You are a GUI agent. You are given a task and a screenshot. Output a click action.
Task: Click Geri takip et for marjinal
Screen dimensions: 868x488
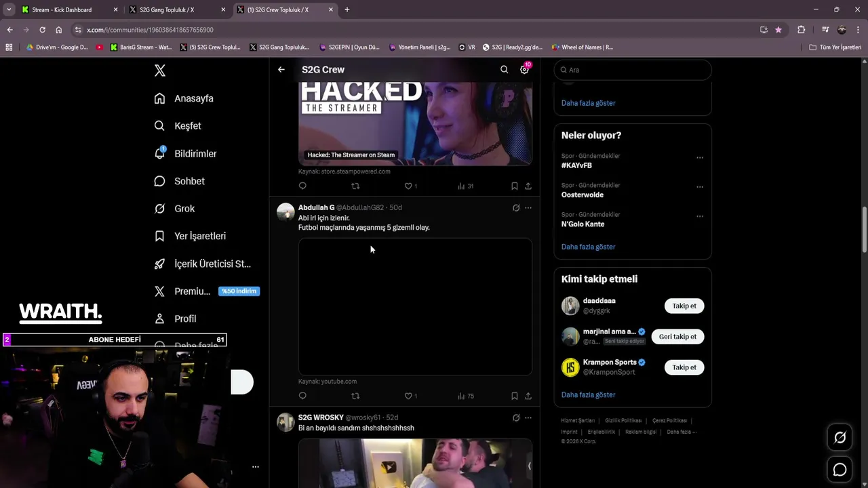(677, 336)
